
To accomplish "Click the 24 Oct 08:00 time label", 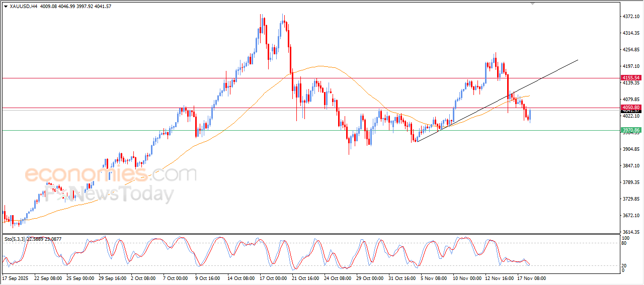I will [338, 278].
